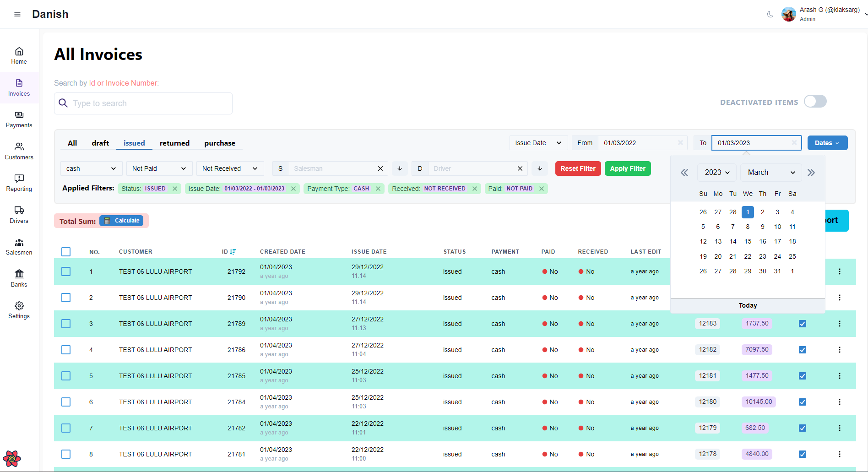Click amount badge 10145.00
Screen dimensions: 868x472
tap(759, 402)
